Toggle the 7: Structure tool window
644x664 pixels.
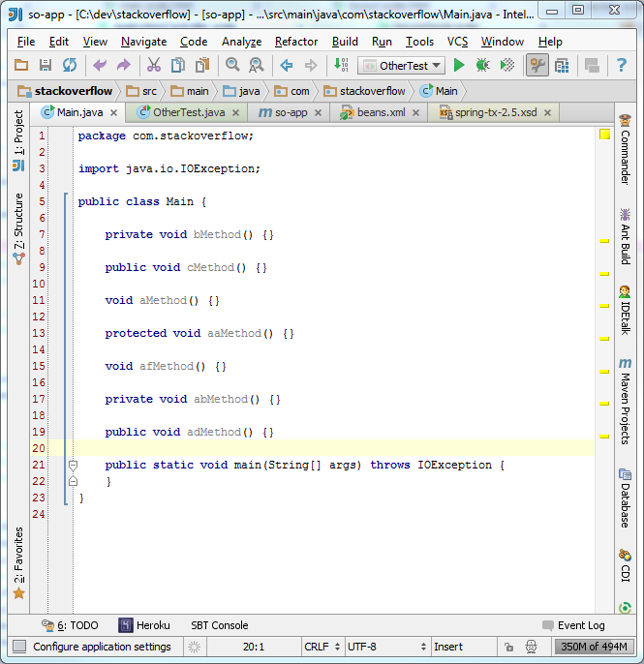click(18, 228)
